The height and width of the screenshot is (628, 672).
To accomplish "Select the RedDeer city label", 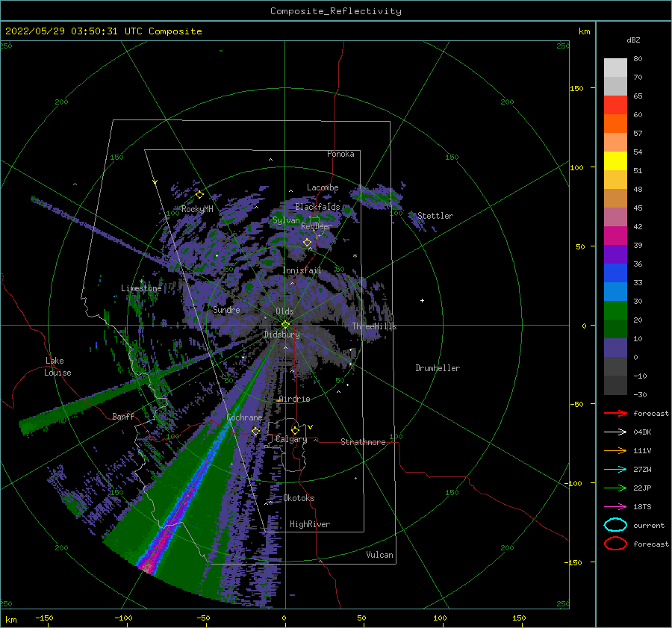I will pos(317,226).
